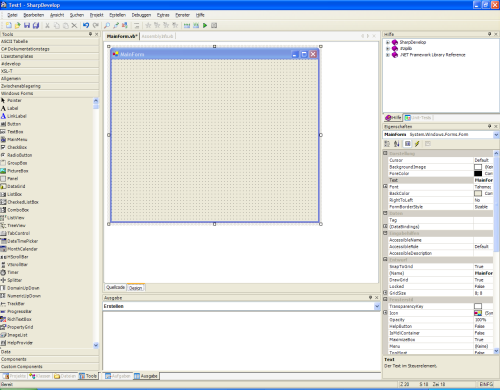
Task: Click the Find magnifier toolbar icon
Action: [107, 25]
